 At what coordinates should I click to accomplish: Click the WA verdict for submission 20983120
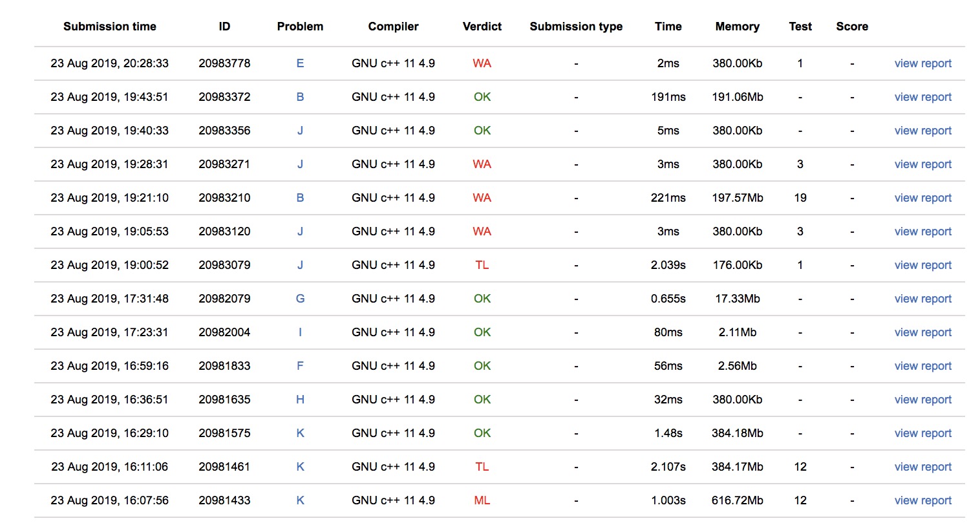tap(482, 231)
